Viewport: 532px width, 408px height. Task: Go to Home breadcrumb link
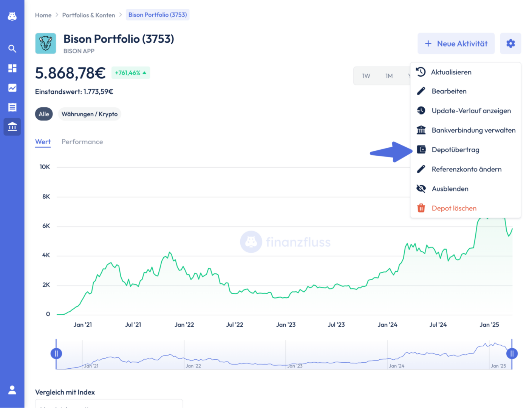pyautogui.click(x=43, y=15)
